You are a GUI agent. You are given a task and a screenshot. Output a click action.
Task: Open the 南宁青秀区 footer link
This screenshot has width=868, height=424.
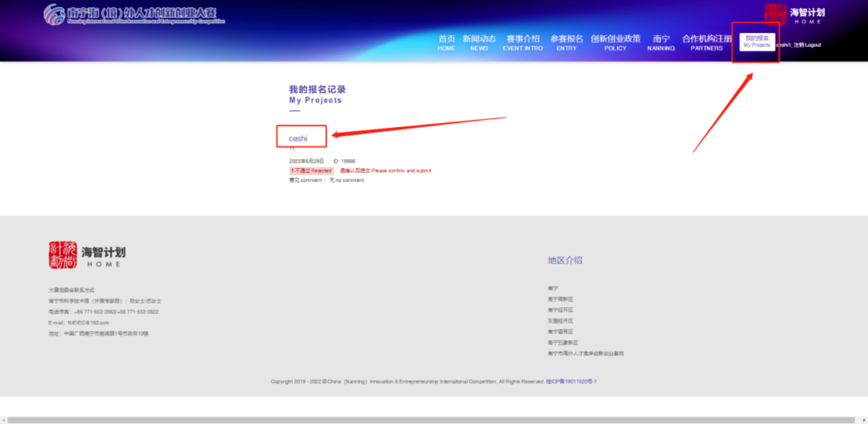coord(560,331)
